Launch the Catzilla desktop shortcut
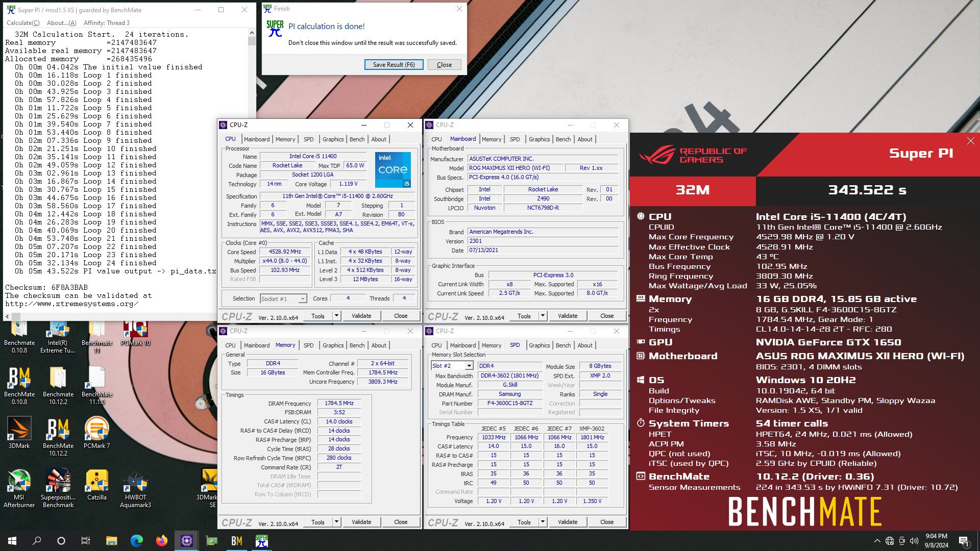Screen dimensions: 980x551 coord(96,485)
